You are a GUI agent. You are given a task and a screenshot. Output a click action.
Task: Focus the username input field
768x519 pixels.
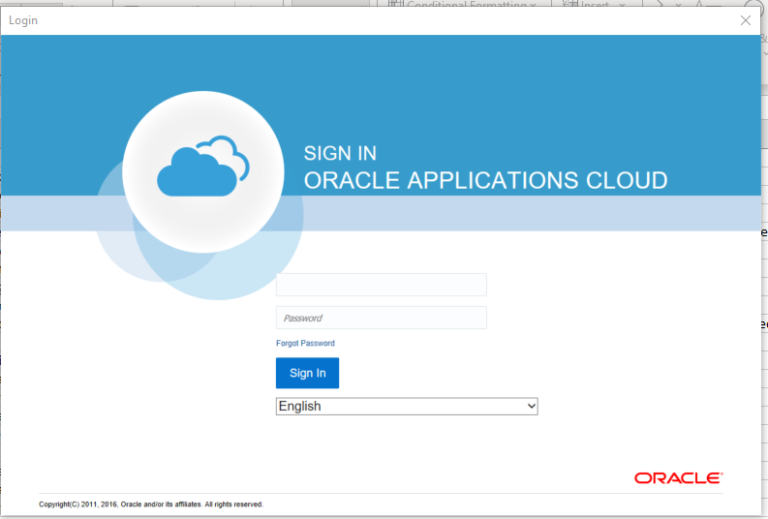381,285
